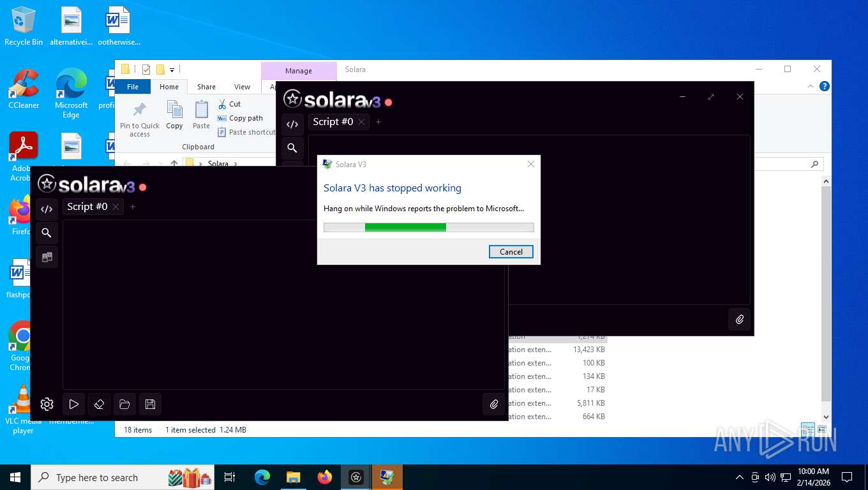Show hidden system tray icons chevron

(x=740, y=477)
